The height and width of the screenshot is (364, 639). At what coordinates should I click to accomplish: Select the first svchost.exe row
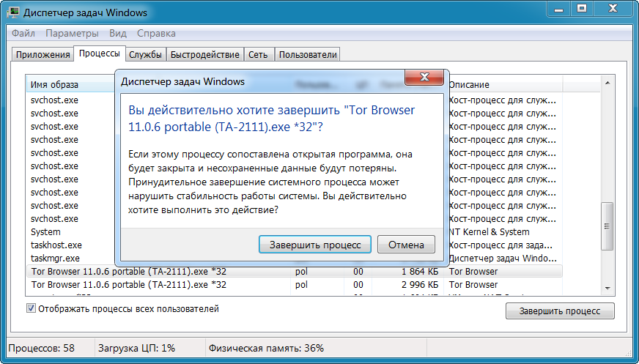pos(54,100)
